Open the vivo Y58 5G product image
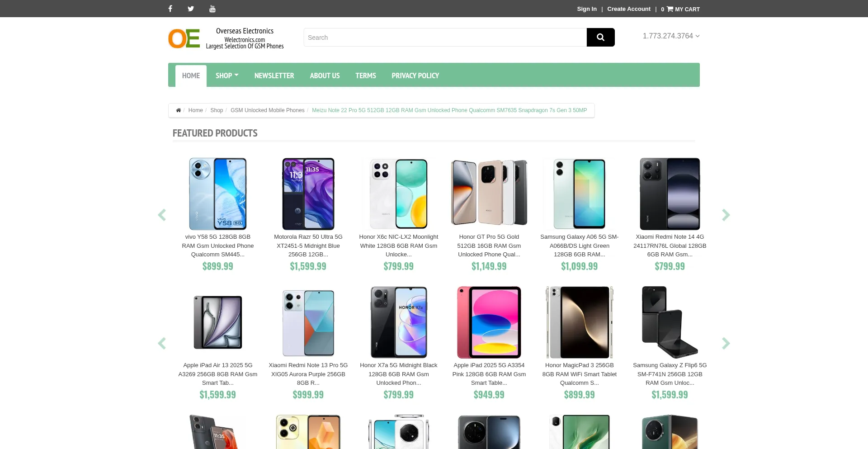Screen dimensions: 868x449 point(218,194)
